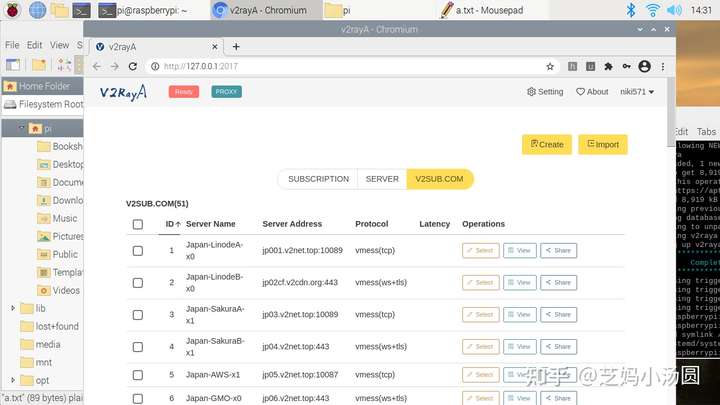Tick the checkbox for Japan-SakuraB-x1
This screenshot has height=405, width=720.
(x=138, y=347)
